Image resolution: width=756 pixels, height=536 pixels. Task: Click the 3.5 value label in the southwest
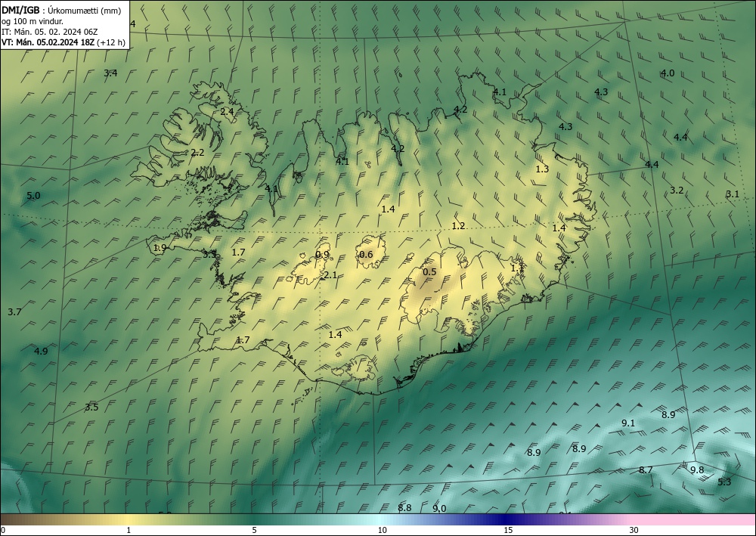(x=91, y=407)
